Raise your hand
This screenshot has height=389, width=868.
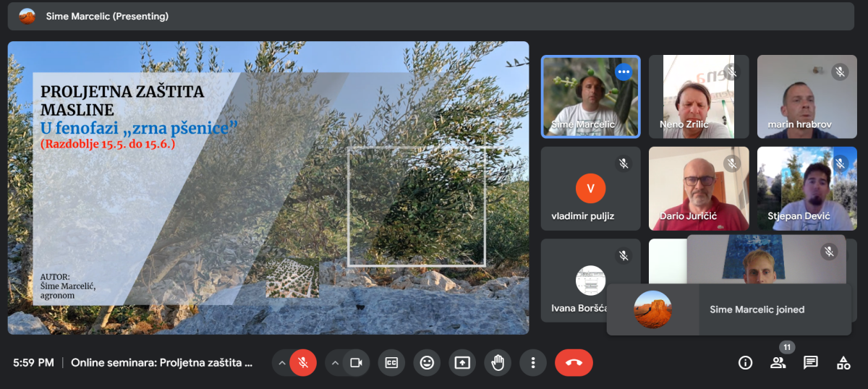pos(498,363)
